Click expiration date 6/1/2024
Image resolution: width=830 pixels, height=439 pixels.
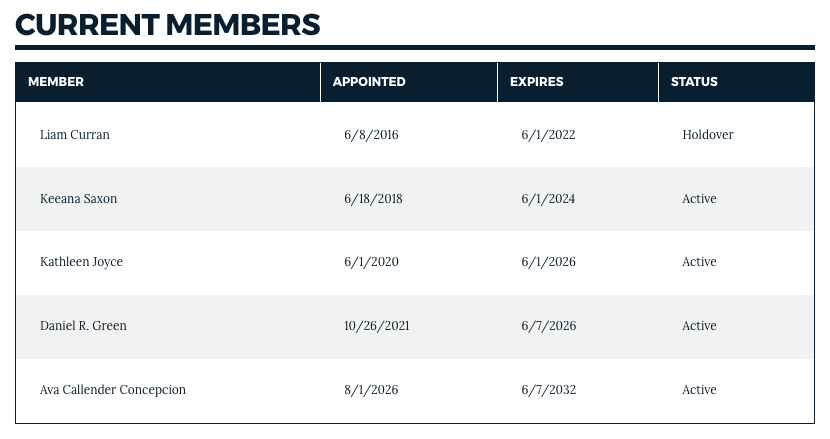(548, 199)
